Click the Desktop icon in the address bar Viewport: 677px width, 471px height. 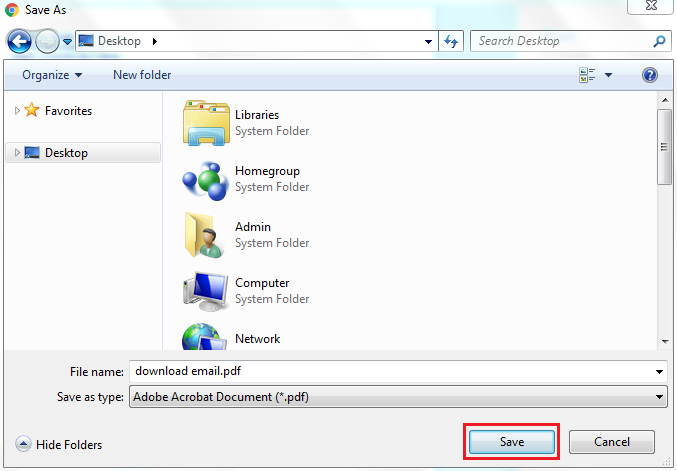(86, 41)
